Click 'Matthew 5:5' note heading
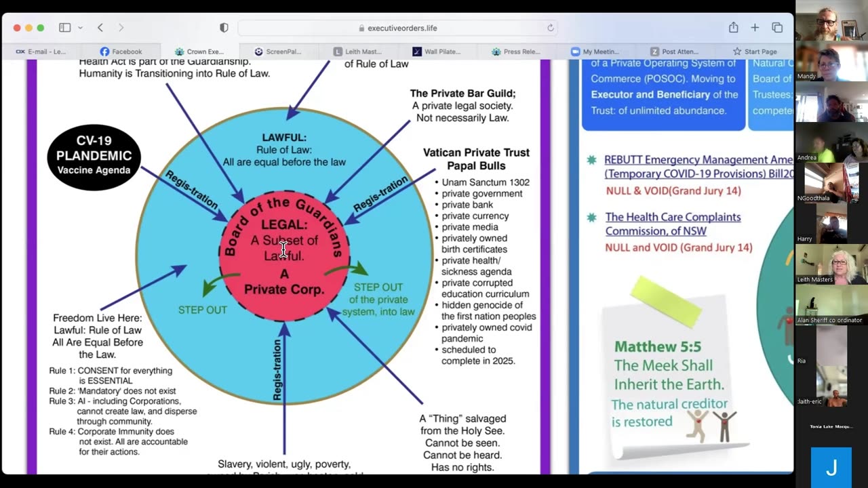This screenshot has width=868, height=488. pos(657,346)
